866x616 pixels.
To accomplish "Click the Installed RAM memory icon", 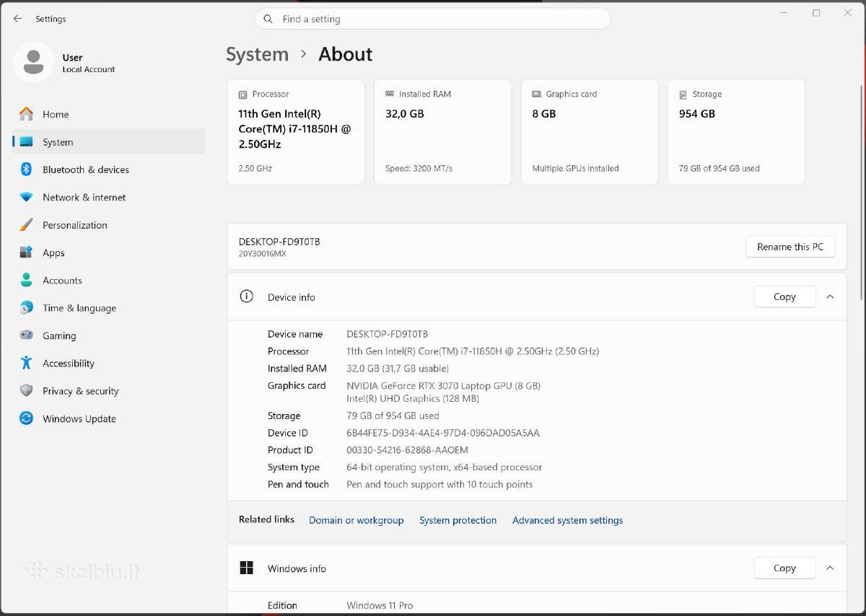I will click(x=390, y=94).
